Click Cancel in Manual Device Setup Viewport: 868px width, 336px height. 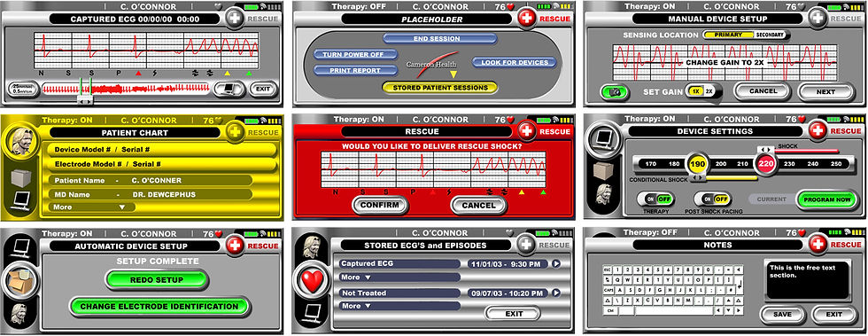(763, 91)
